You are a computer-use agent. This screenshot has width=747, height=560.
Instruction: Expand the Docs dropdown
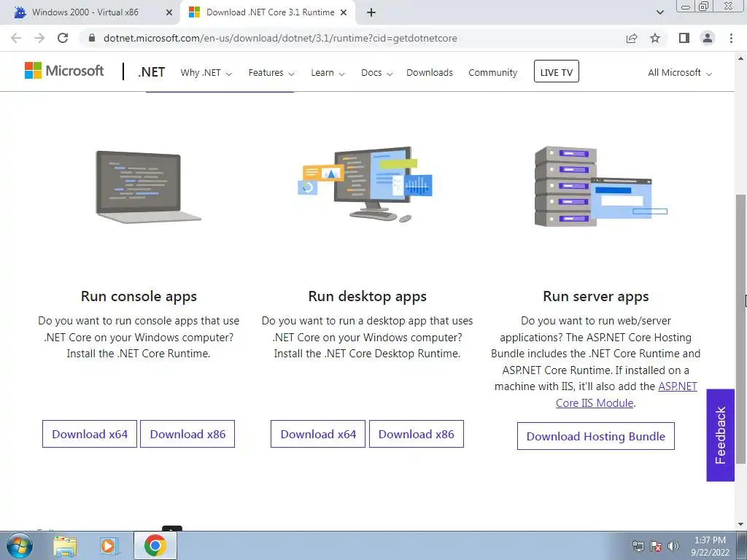pos(376,73)
